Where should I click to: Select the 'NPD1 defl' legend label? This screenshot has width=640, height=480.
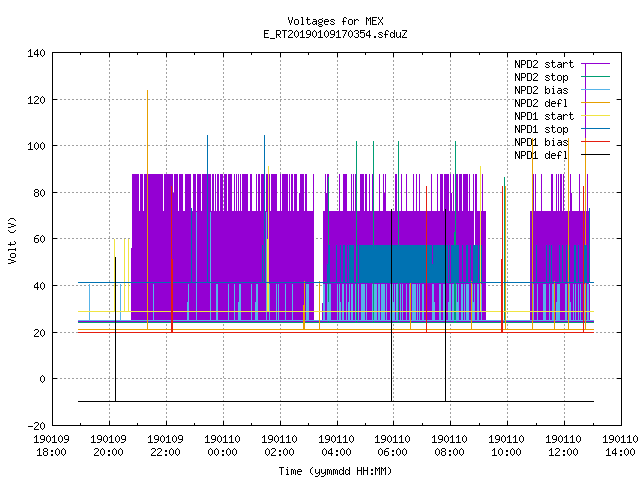coord(541,156)
